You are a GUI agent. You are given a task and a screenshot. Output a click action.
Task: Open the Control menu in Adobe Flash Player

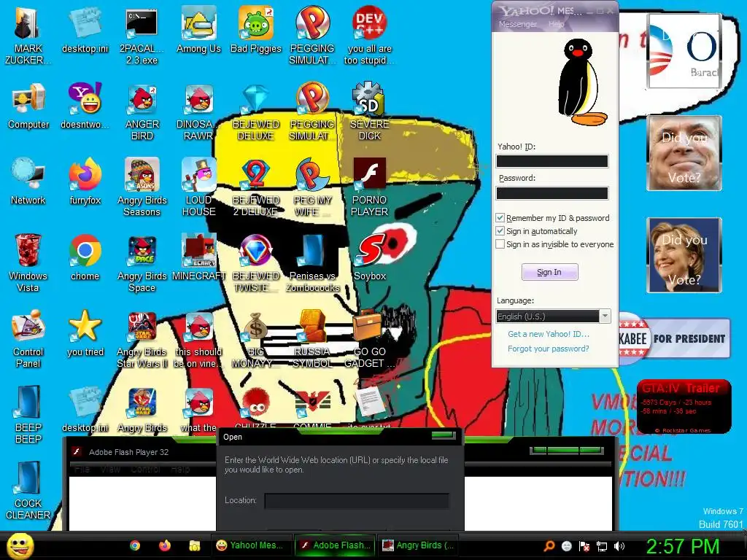pos(145,470)
